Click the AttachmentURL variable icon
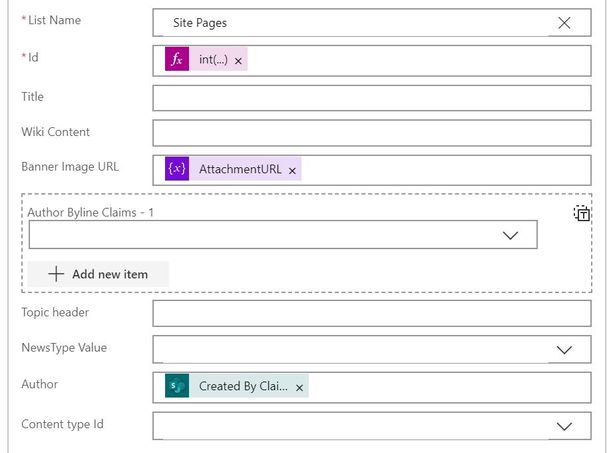The height and width of the screenshot is (453, 615). (x=177, y=170)
